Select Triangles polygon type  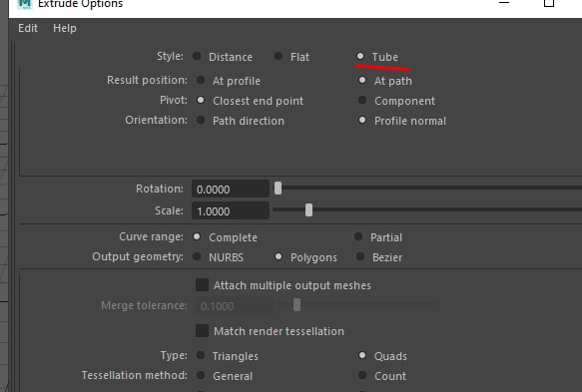tap(201, 355)
